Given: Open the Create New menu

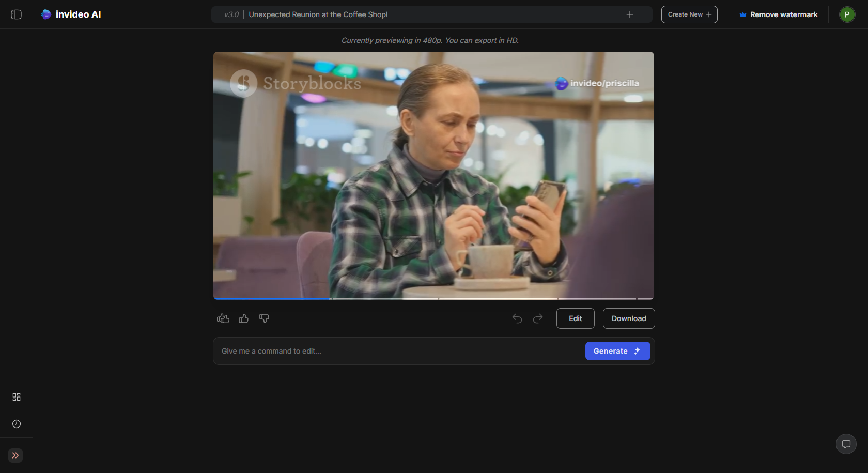Looking at the screenshot, I should click(689, 14).
